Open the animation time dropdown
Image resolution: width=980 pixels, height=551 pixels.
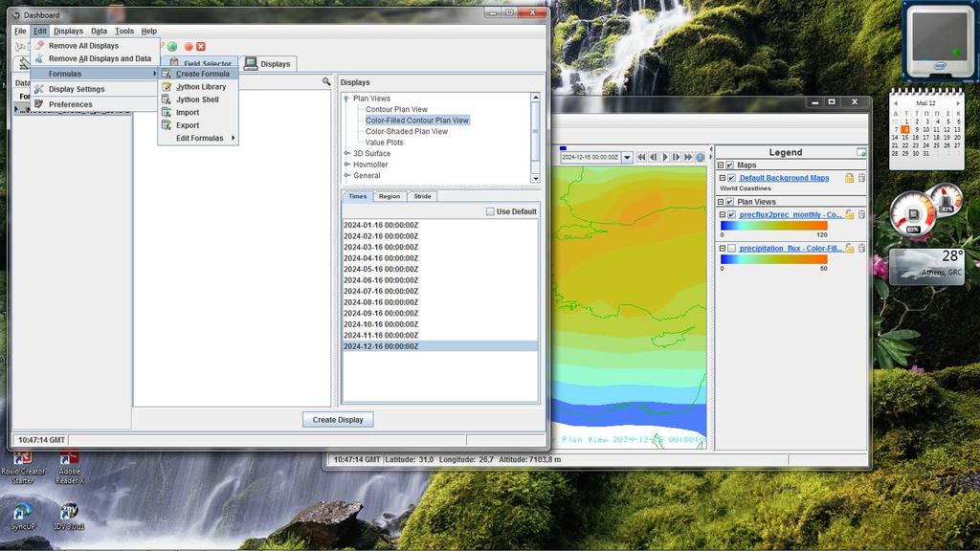coord(627,158)
